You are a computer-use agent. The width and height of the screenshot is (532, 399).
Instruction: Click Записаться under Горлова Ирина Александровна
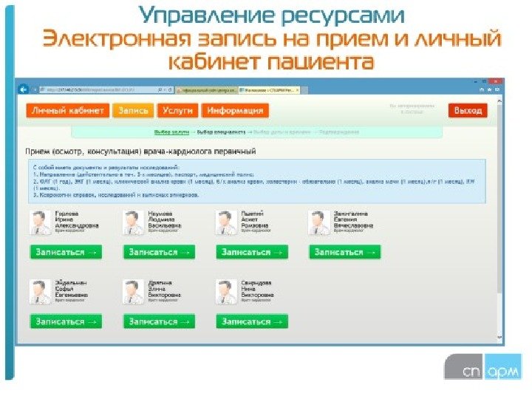[66, 252]
